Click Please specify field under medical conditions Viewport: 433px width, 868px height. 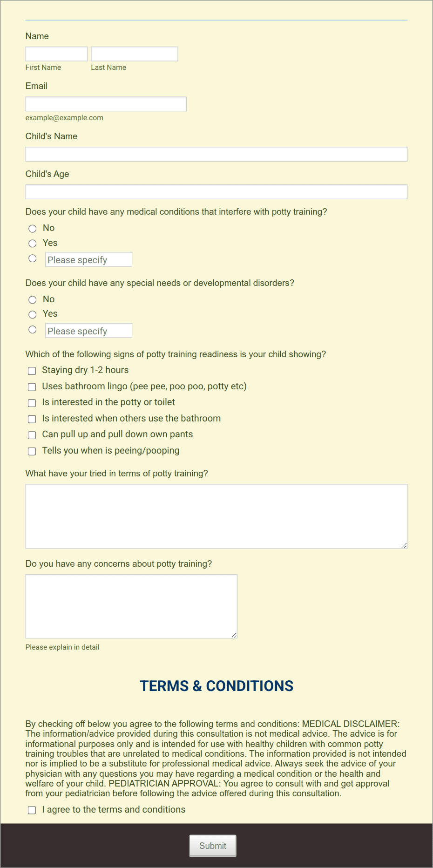click(88, 260)
